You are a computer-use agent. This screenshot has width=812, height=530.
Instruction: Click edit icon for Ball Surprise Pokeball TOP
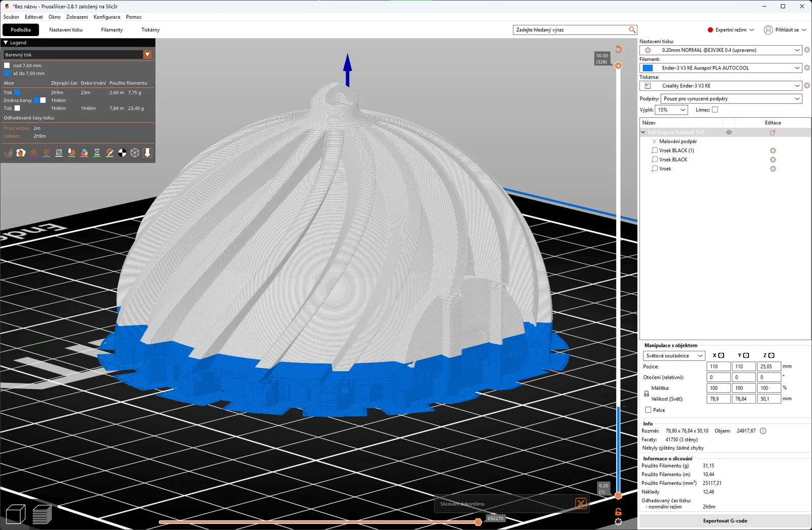(x=773, y=132)
